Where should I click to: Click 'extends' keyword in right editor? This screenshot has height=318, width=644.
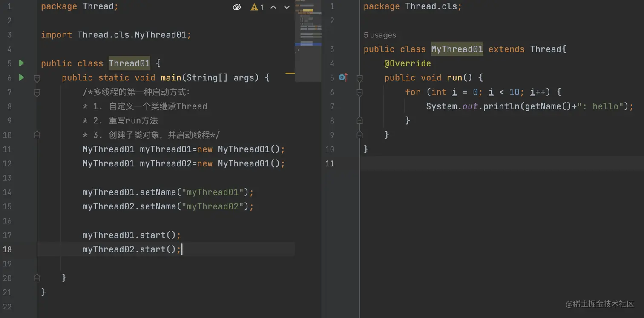[x=506, y=49]
